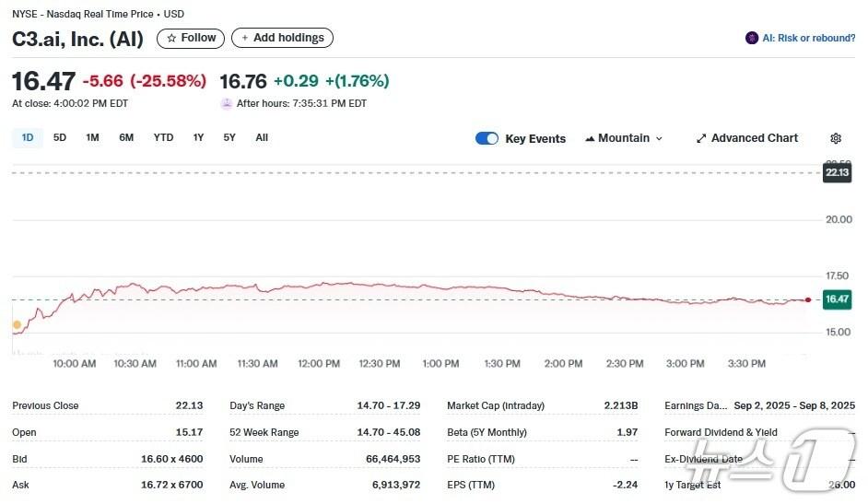
Task: Click the red closing price dot on chart
Action: [808, 299]
